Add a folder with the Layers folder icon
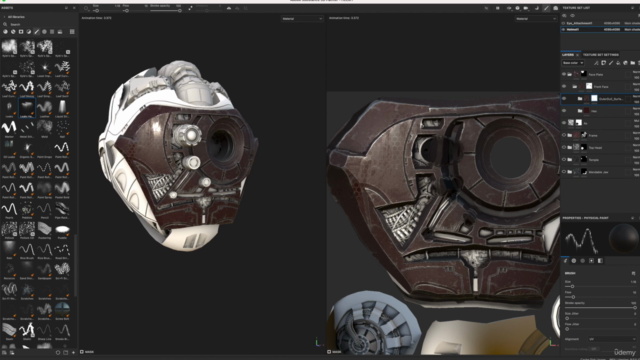 coord(633,63)
